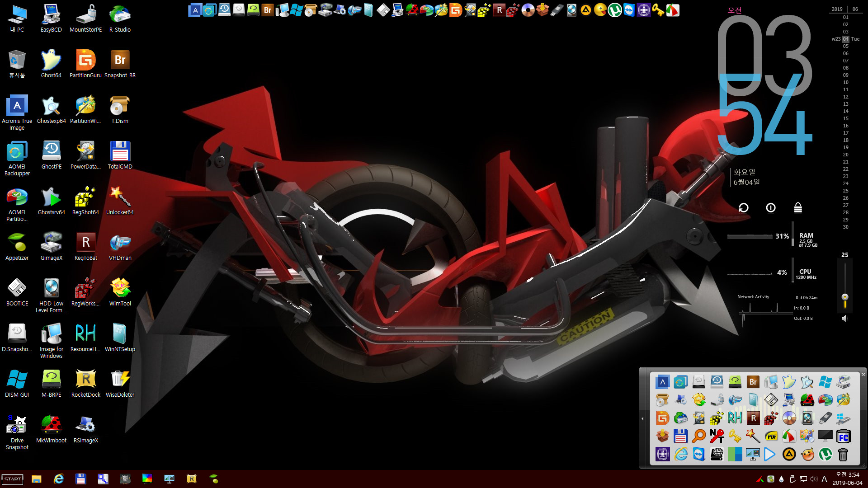Collapse the launcher panel using the left arrow
Screen dimensions: 868x488
(x=642, y=418)
